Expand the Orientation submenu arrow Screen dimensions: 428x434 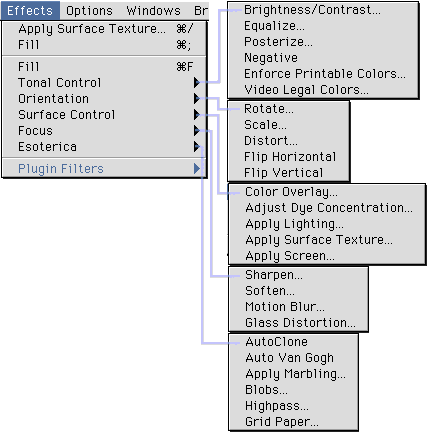(x=197, y=98)
